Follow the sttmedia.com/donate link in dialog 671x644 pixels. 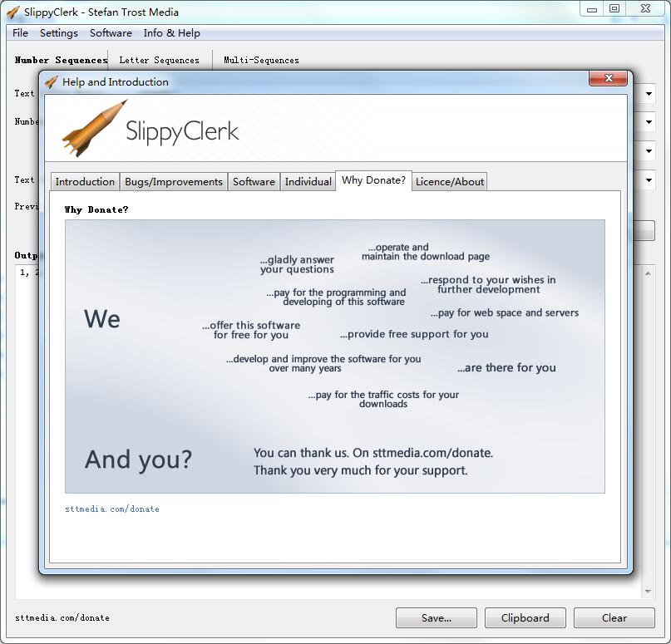pos(112,509)
